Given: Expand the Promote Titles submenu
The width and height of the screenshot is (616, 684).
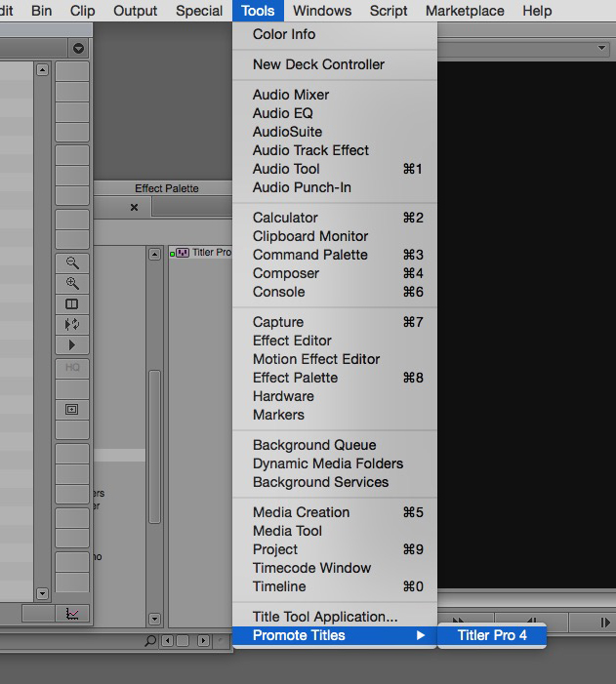Looking at the screenshot, I should [x=335, y=635].
